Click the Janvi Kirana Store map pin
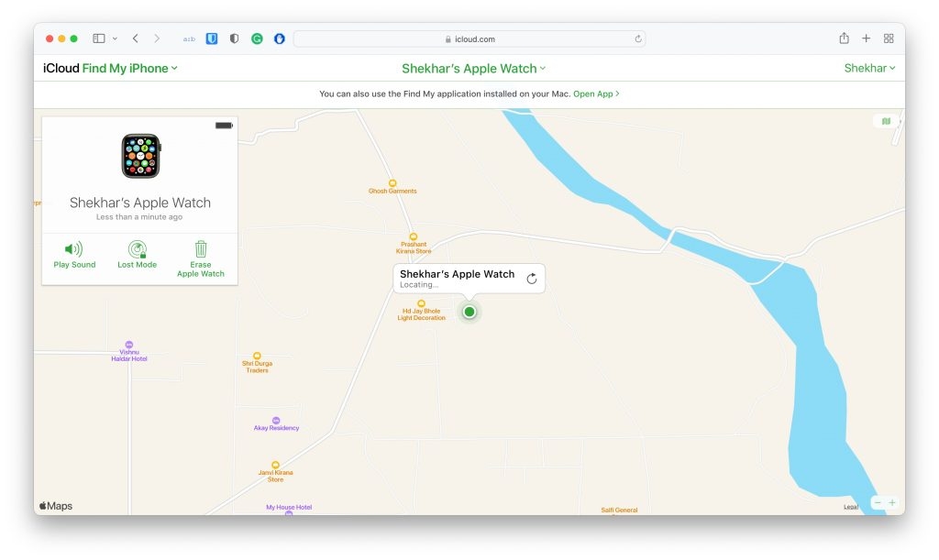The height and width of the screenshot is (560, 939). pyautogui.click(x=275, y=465)
